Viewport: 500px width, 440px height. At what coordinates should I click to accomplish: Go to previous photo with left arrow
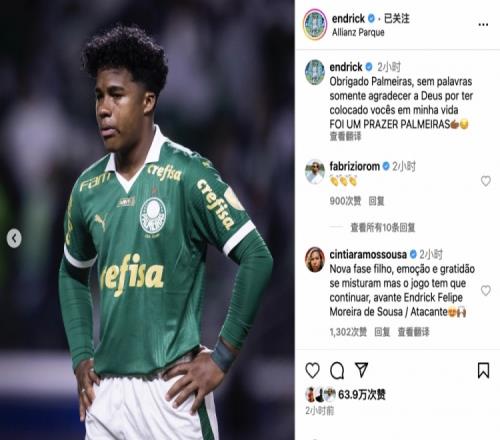(x=14, y=238)
